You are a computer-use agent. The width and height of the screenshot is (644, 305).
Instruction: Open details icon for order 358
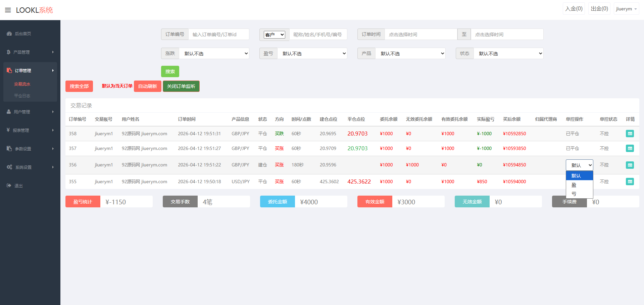[630, 134]
